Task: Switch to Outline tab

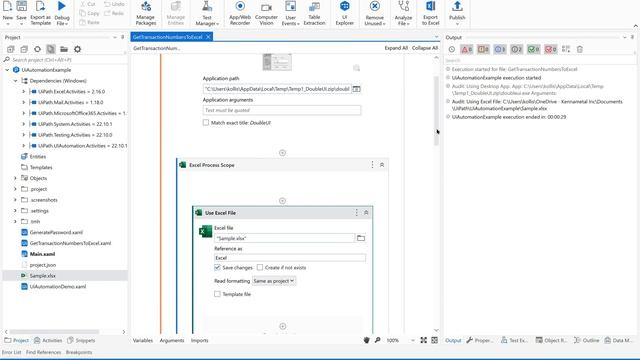Action: tap(587, 340)
